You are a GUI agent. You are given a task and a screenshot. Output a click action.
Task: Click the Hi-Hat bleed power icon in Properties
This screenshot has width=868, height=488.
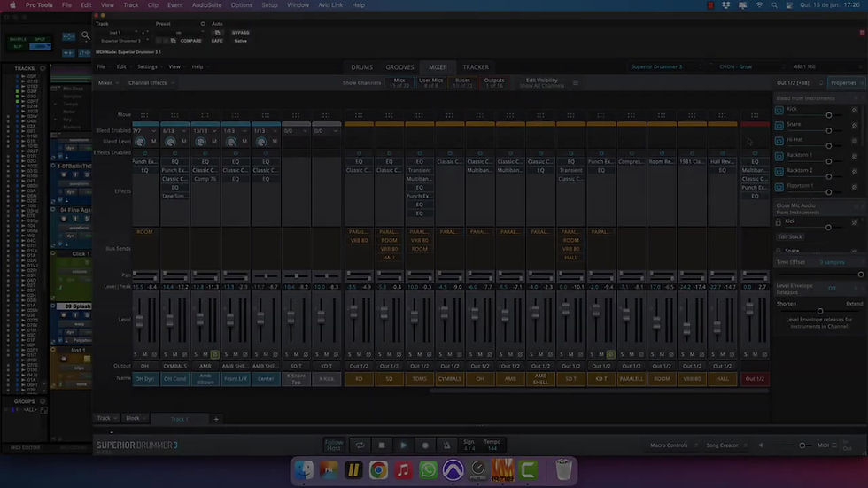pos(779,141)
